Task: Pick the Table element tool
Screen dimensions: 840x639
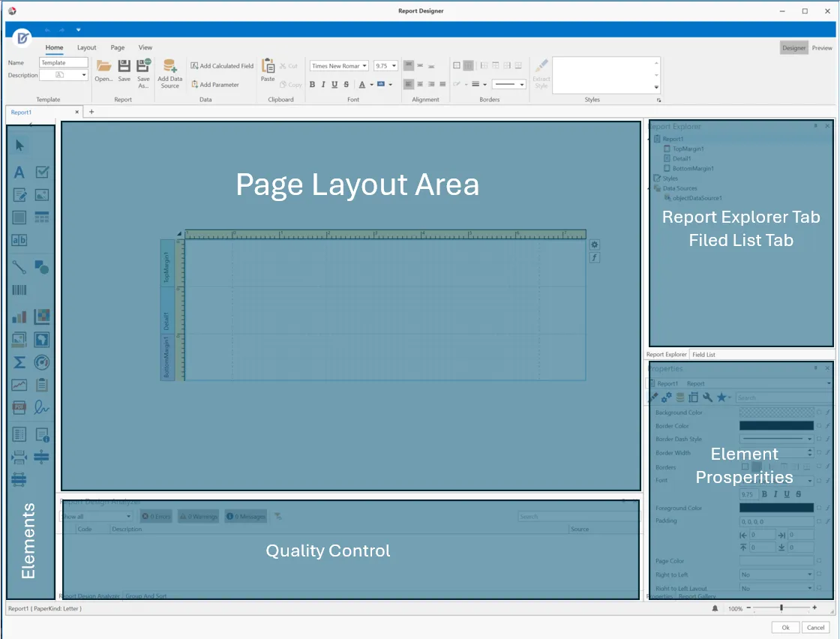Action: tap(42, 217)
